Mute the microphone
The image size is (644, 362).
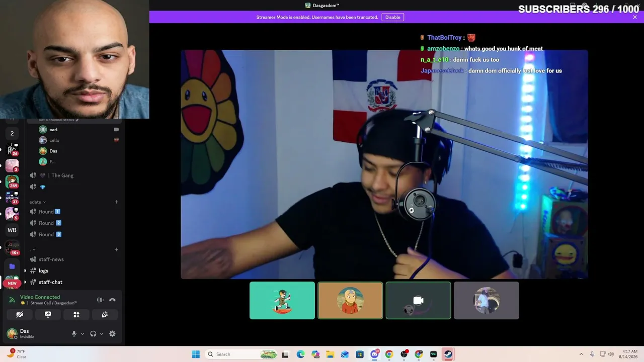pyautogui.click(x=74, y=333)
